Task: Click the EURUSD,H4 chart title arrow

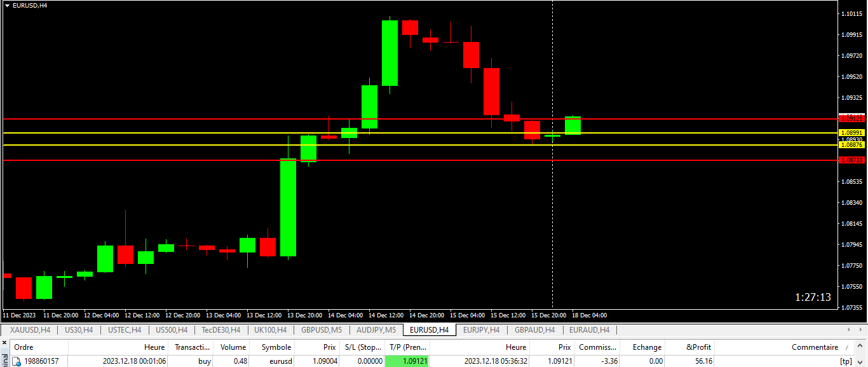Action: click(7, 5)
